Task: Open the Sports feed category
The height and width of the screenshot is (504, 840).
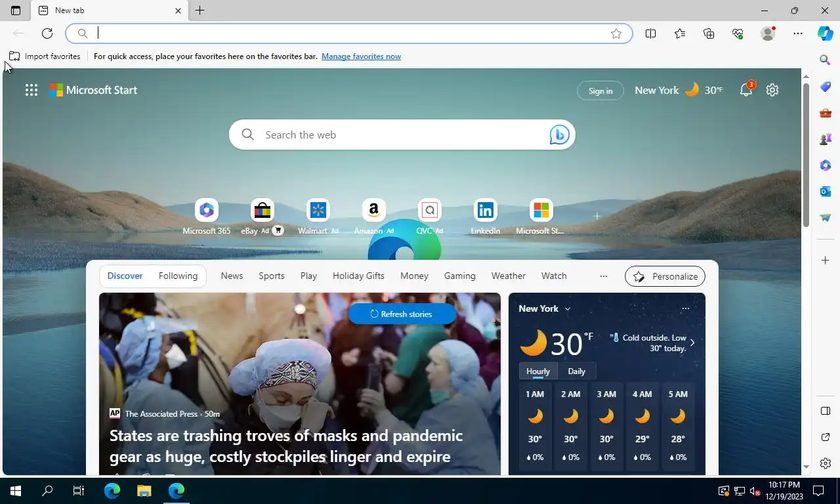Action: pos(272,276)
